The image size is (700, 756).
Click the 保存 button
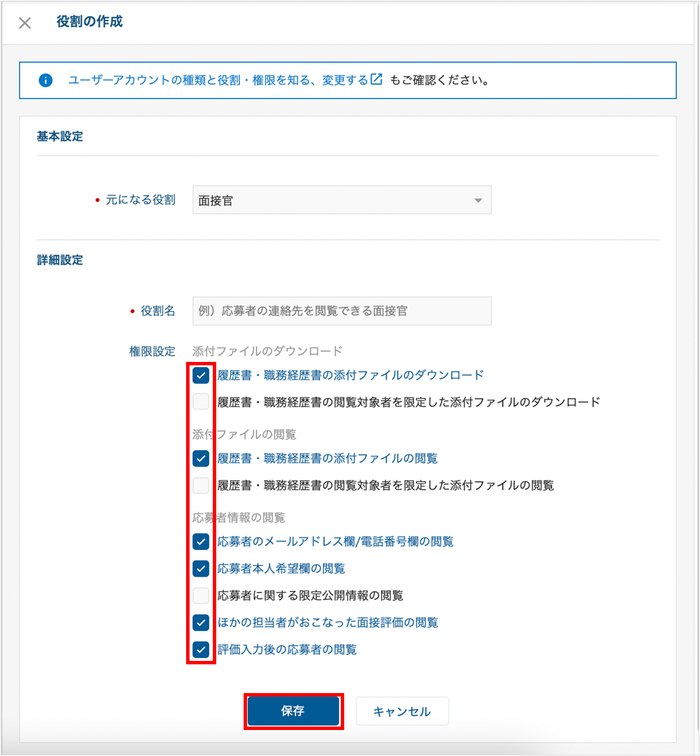[293, 711]
